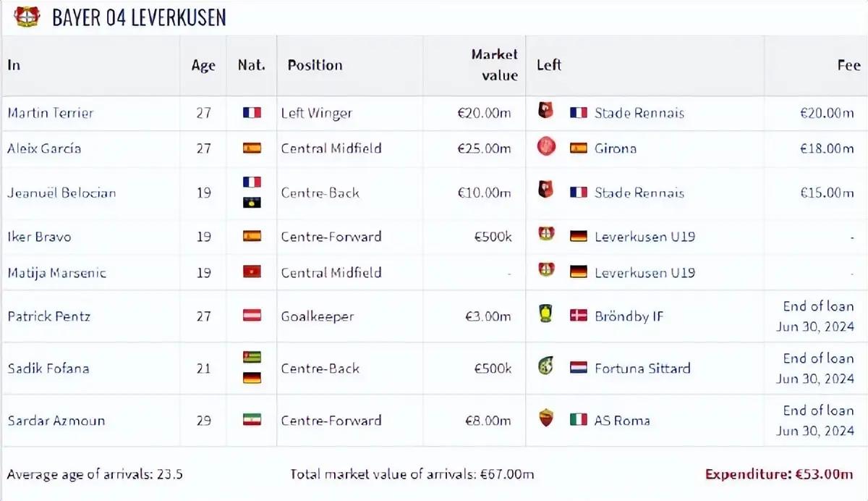Open Jeanuël Belocian's player page
The height and width of the screenshot is (501, 868).
point(61,193)
